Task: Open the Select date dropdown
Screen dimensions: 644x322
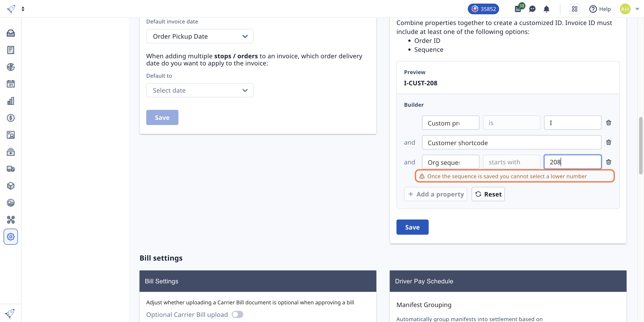Action: (200, 90)
